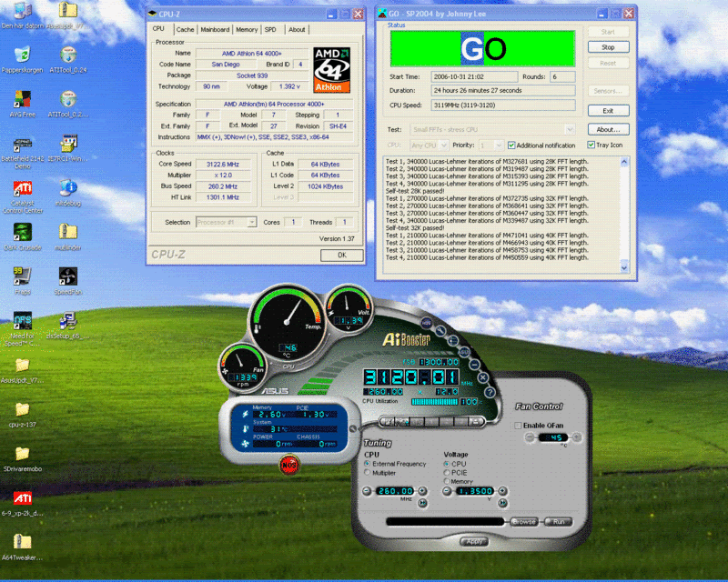
Task: Launch the SpeedFan shortcut
Action: (x=68, y=281)
